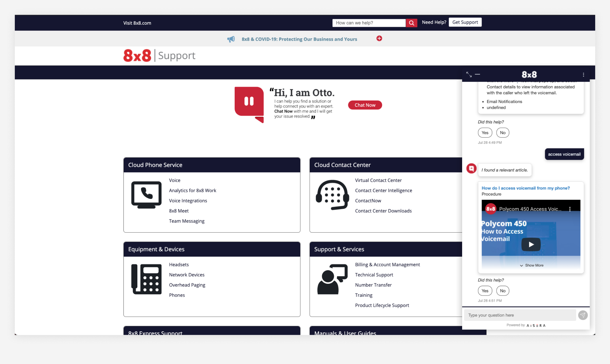Viewport: 610px width, 364px height.
Task: Click the 'Polycom 450 Access Voic...' video title
Action: (x=530, y=209)
